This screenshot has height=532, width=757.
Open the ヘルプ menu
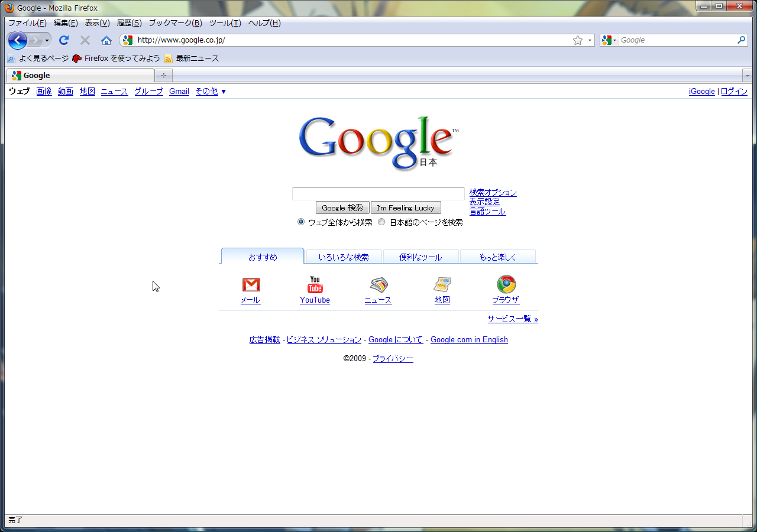(264, 23)
